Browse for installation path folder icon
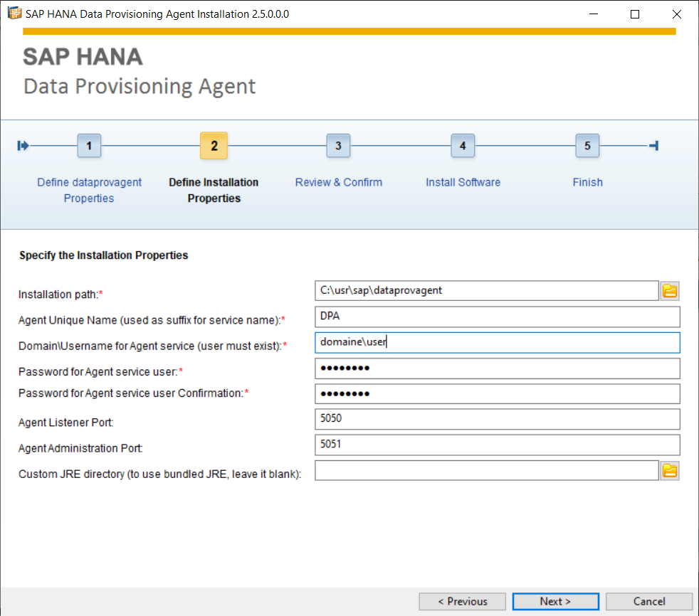699x616 pixels. coord(670,291)
